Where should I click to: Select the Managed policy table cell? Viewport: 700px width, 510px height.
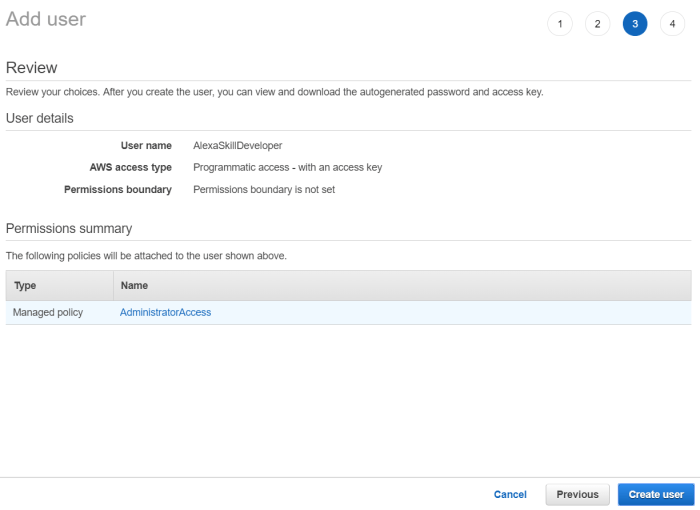[x=48, y=312]
